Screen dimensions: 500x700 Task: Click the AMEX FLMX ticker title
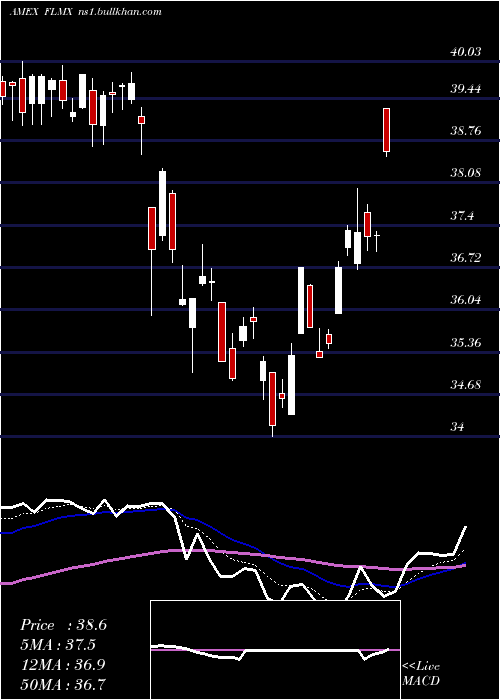41,12
